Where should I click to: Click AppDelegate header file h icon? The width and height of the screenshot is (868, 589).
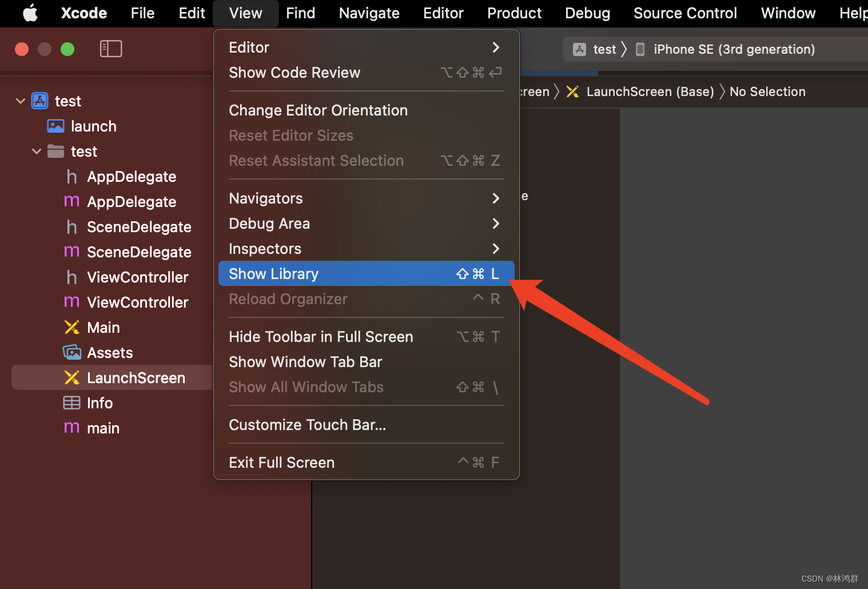coord(71,176)
